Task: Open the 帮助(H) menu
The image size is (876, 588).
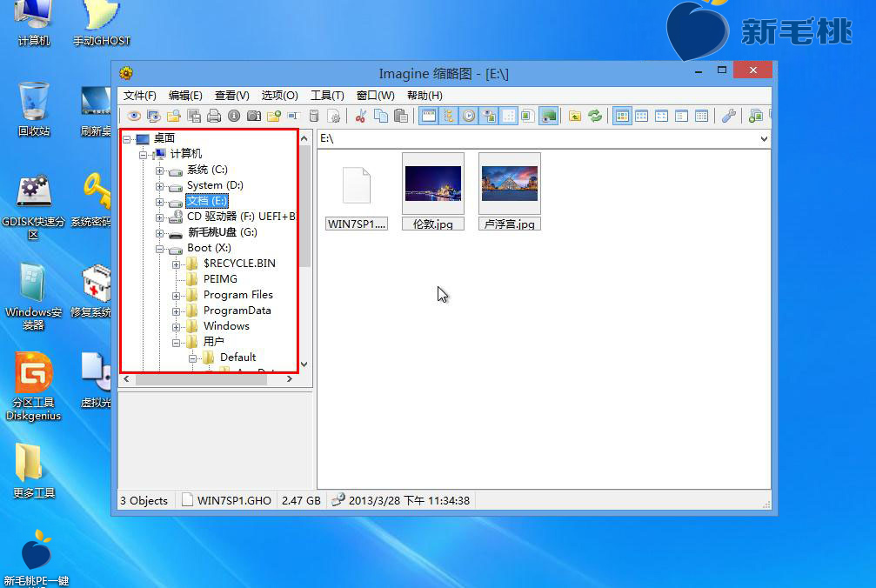Action: click(425, 96)
